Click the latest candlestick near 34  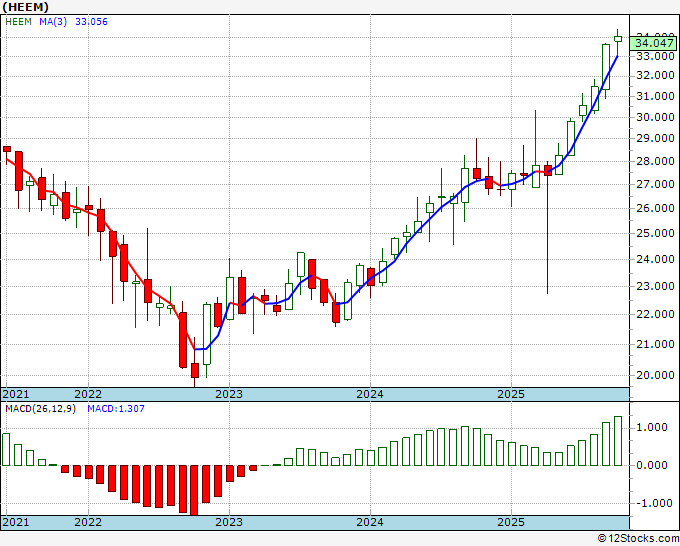pyautogui.click(x=618, y=39)
